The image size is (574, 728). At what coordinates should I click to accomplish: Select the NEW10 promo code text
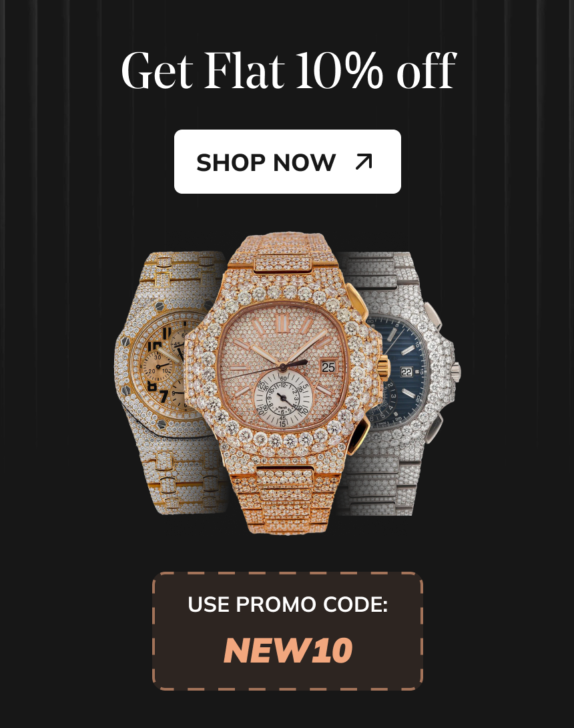tap(288, 650)
